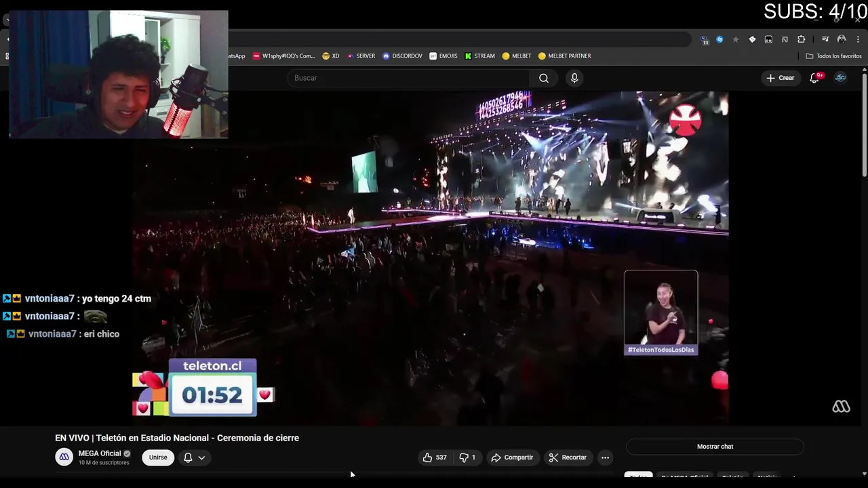Image resolution: width=868 pixels, height=488 pixels.
Task: Open YouTube notifications bell with 9+ badge
Action: (x=815, y=78)
